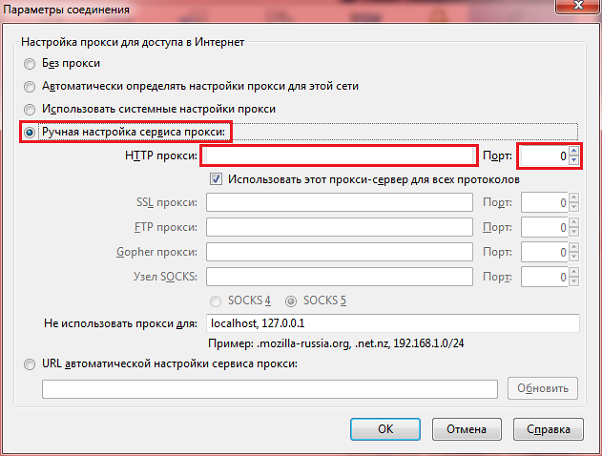Click the 'Параметры соединения' window title

point(66,9)
